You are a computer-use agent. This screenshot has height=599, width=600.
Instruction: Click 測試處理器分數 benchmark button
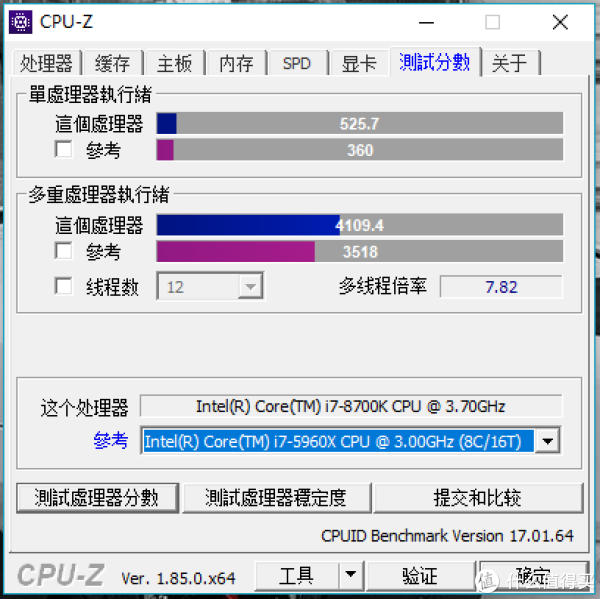coord(97,498)
